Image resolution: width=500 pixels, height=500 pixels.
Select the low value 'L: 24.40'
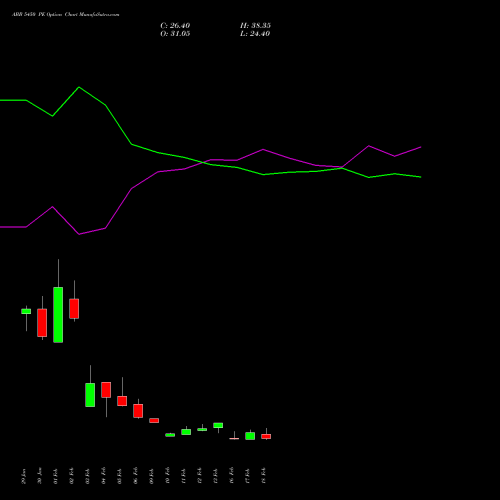[255, 34]
